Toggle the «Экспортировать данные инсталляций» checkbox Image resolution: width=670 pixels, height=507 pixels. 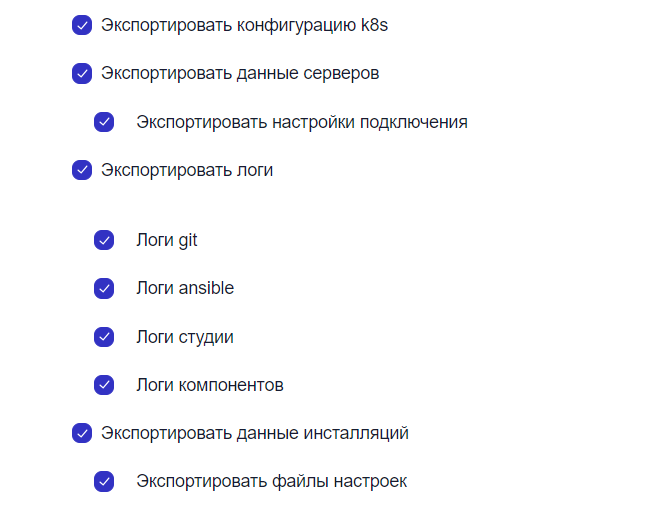(x=82, y=433)
